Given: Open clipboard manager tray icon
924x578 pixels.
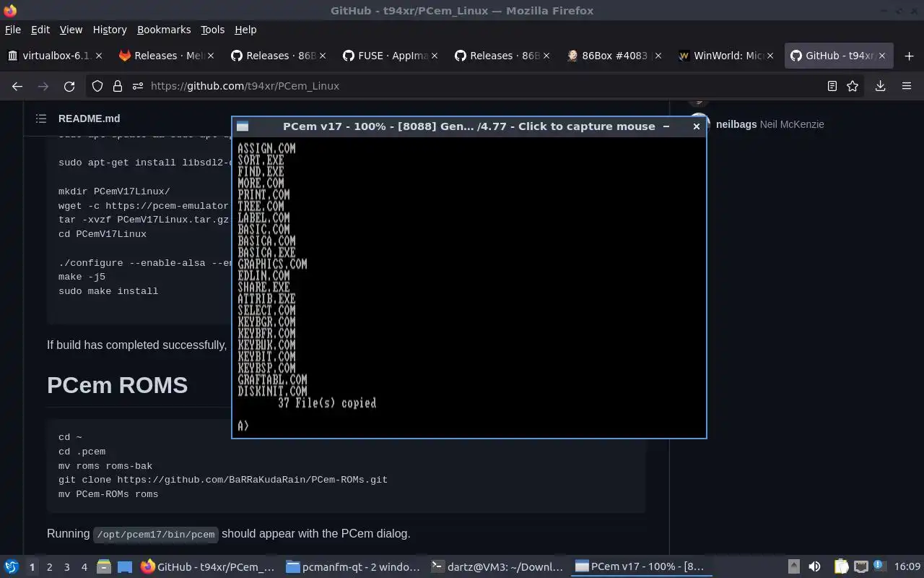Looking at the screenshot, I should coord(841,567).
